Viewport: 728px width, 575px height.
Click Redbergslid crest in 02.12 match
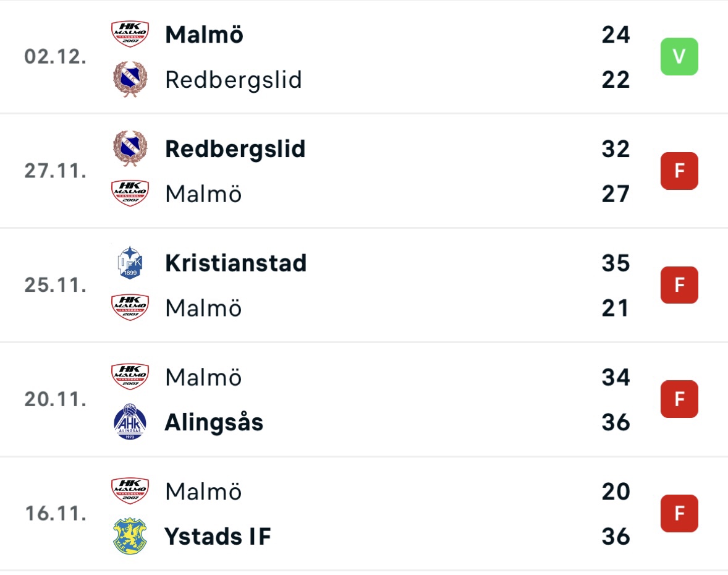coord(130,79)
